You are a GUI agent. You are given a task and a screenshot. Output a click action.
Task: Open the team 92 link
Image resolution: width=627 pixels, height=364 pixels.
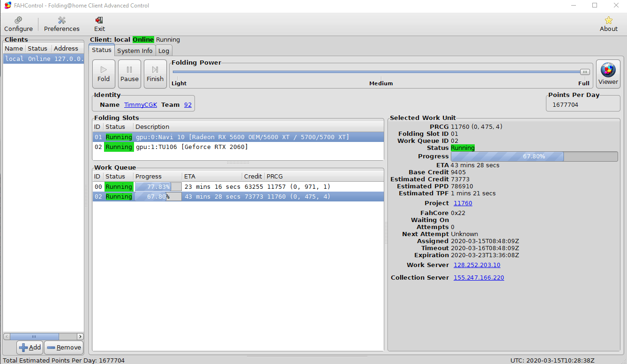[x=188, y=105]
